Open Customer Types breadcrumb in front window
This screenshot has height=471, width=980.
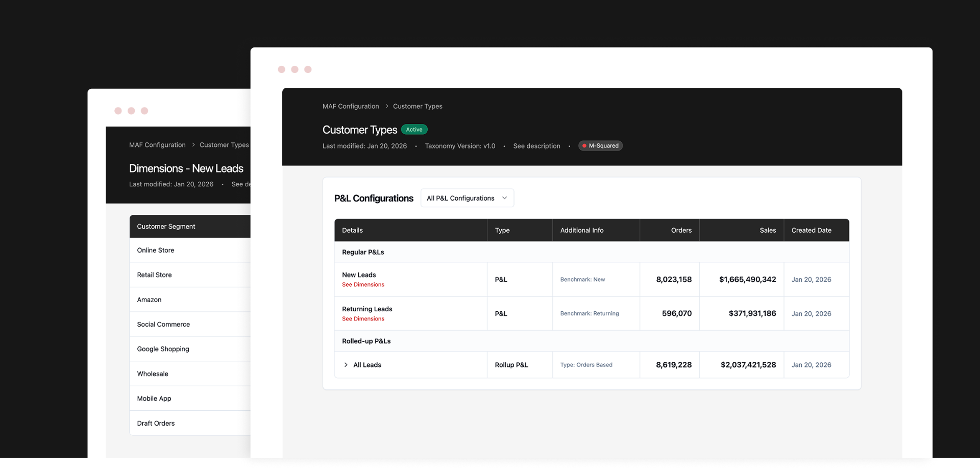(x=418, y=106)
